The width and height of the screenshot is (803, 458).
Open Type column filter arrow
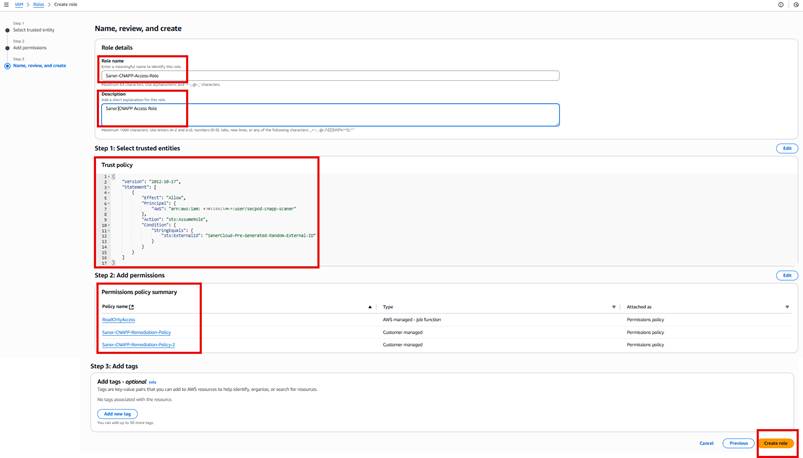point(614,307)
